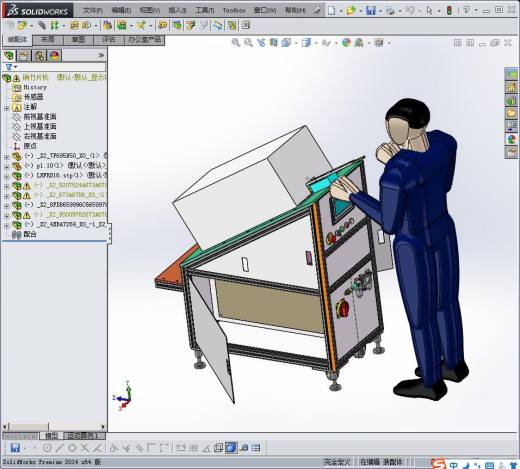Click the Rebuild traffic light icon
520x469 pixels.
point(449,11)
